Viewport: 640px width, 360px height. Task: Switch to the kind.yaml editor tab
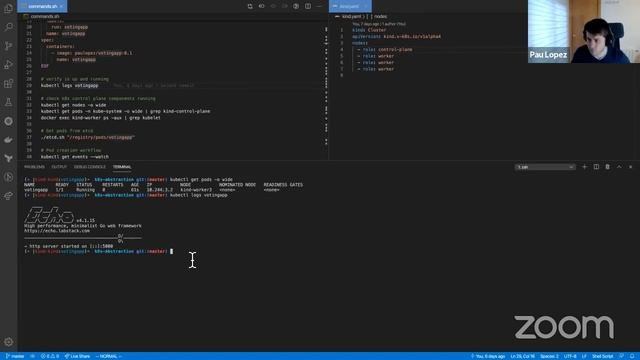350,6
